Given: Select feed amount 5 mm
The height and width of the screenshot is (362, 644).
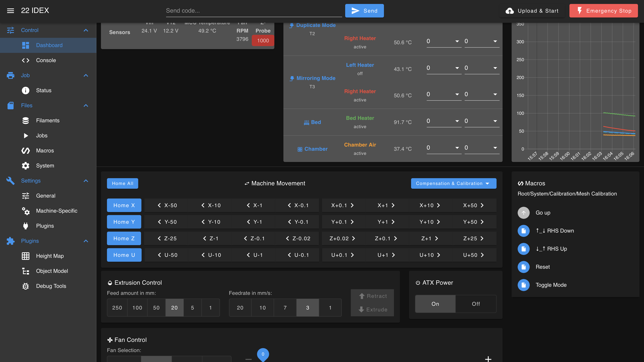Looking at the screenshot, I should pos(192,308).
